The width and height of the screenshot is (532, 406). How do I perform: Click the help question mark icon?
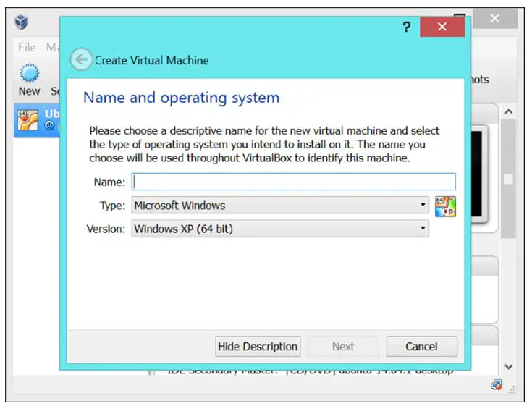pos(407,27)
